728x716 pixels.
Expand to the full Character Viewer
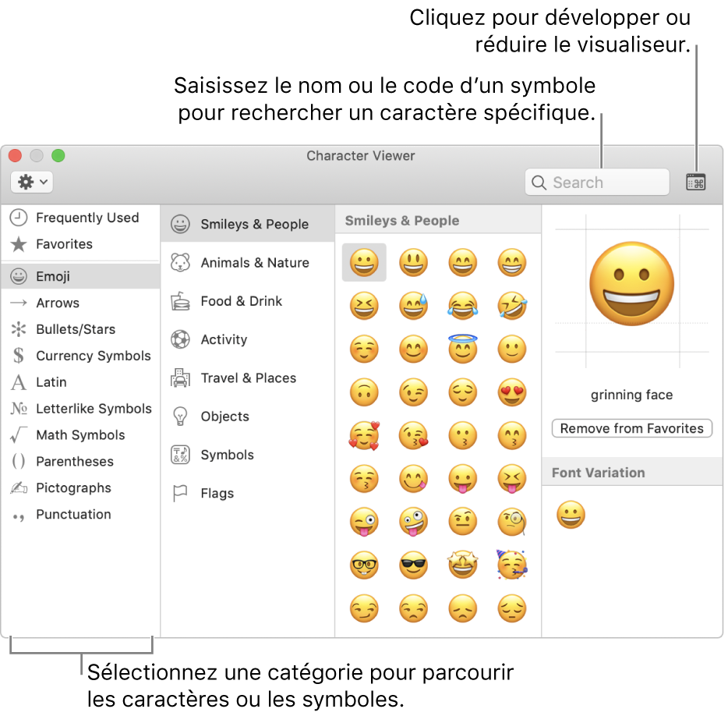tap(696, 181)
